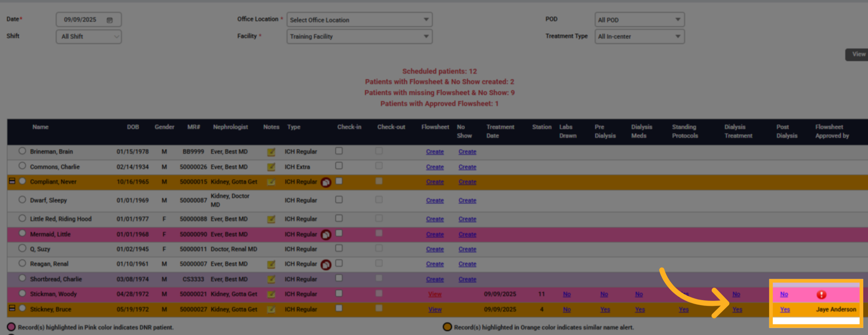Click MR# 50000090 for Mermaid, Little
868x335 pixels.
[x=193, y=235]
